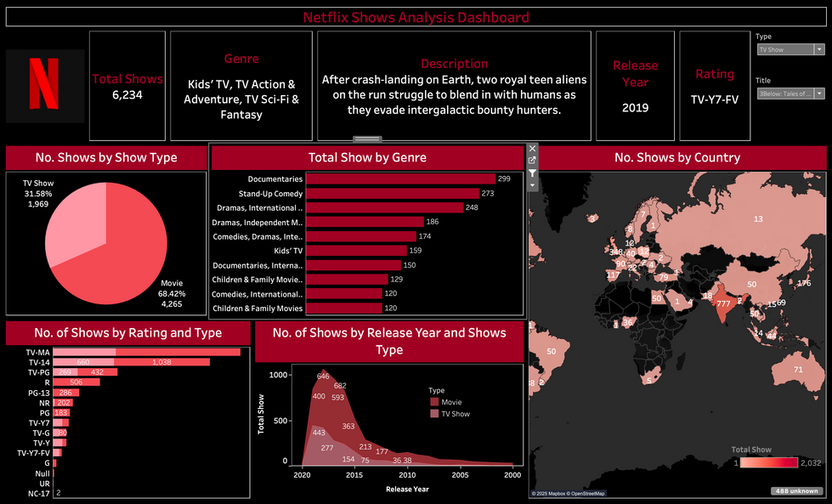Select the PG-13 bar labeled 286

pyautogui.click(x=65, y=393)
